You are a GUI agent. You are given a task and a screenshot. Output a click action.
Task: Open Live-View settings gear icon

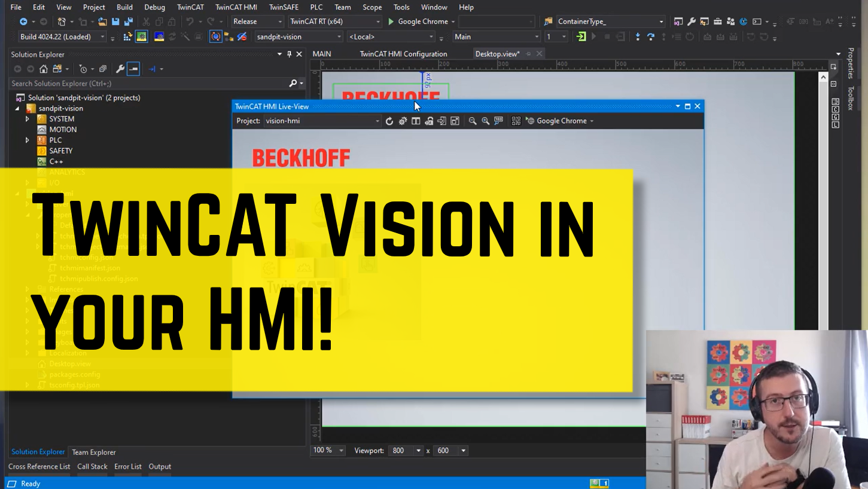(x=403, y=121)
